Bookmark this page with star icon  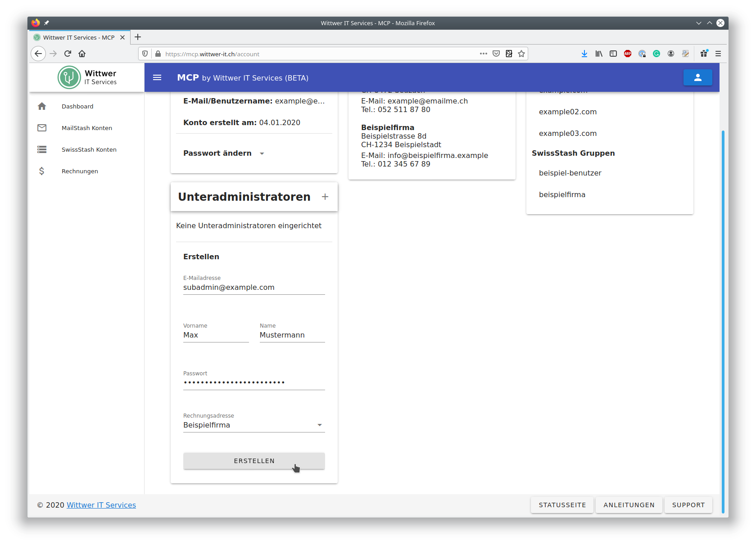point(521,54)
